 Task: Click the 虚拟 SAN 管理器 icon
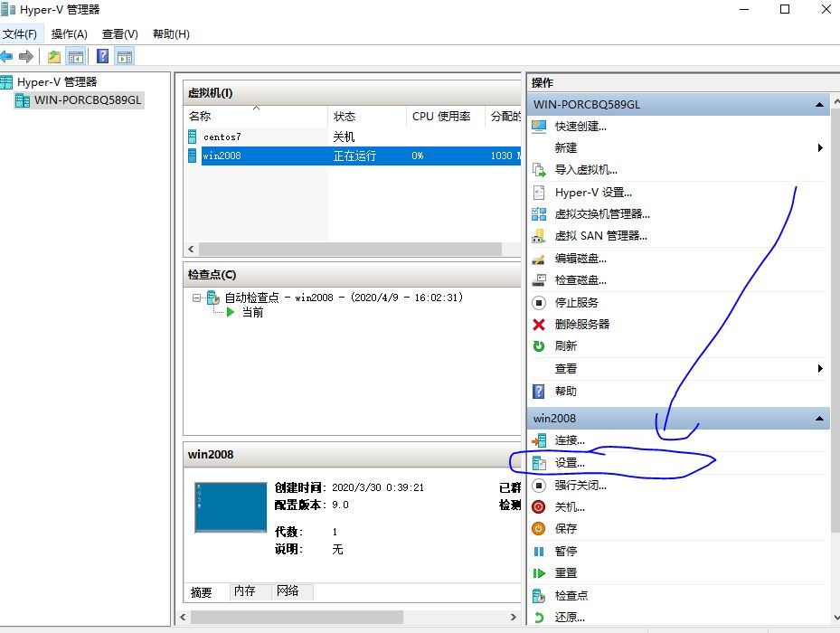pyautogui.click(x=539, y=236)
